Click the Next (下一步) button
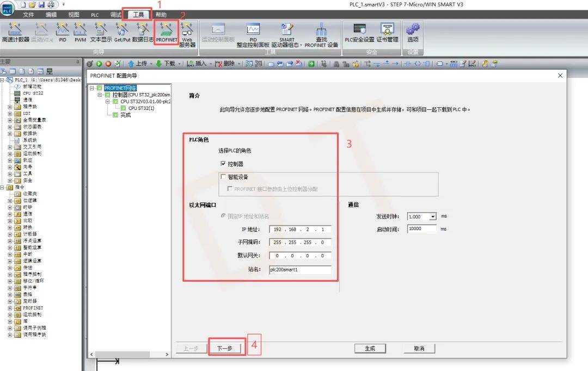The image size is (588, 371). click(x=225, y=349)
